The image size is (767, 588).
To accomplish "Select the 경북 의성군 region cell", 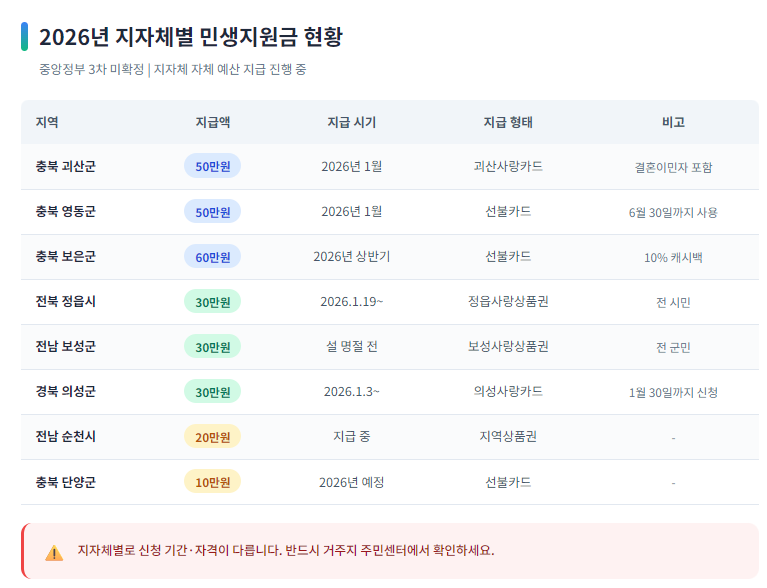I will [66, 391].
